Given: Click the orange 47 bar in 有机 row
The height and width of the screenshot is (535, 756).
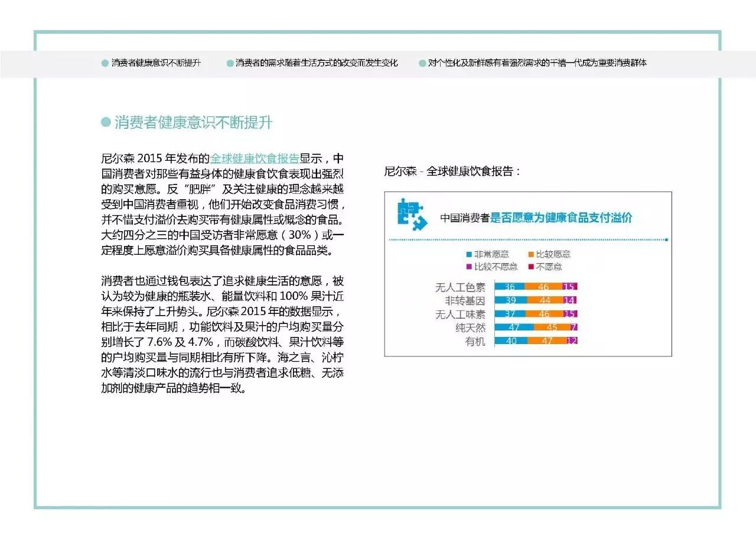Looking at the screenshot, I should tap(547, 341).
